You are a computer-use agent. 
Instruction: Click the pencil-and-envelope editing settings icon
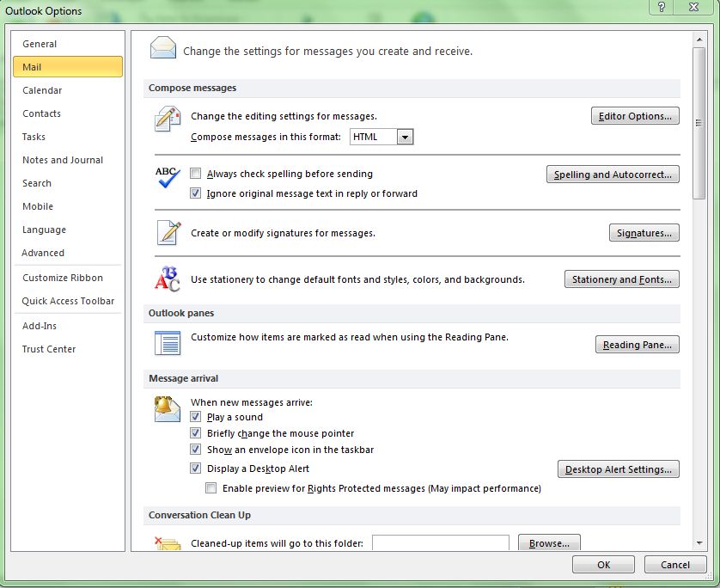168,119
